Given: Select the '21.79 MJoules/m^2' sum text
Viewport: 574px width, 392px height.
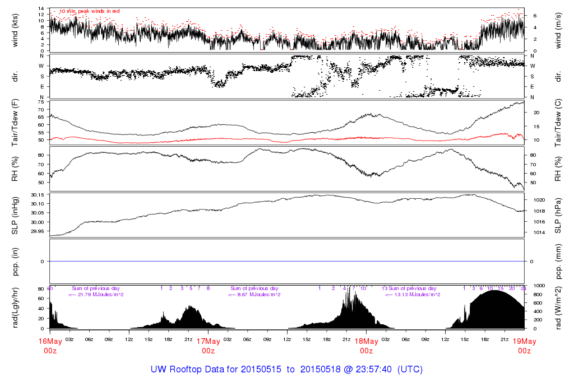Looking at the screenshot, I should [101, 295].
